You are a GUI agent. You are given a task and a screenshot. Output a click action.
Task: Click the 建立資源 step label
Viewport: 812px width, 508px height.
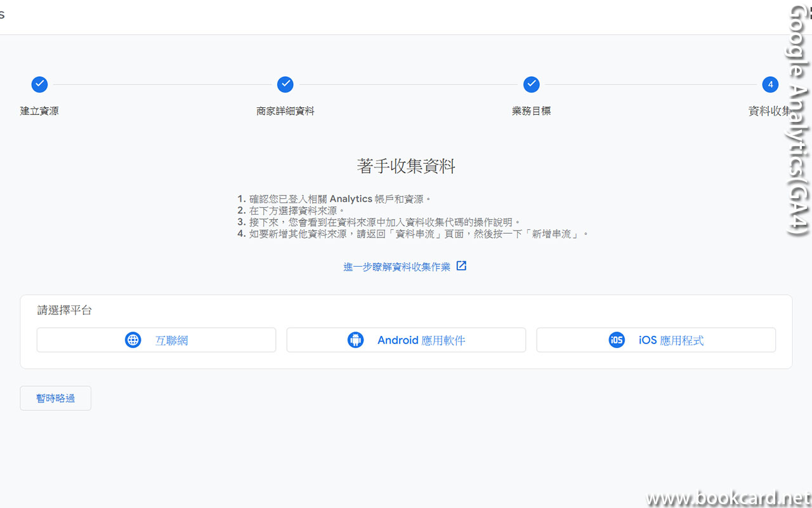pyautogui.click(x=39, y=110)
